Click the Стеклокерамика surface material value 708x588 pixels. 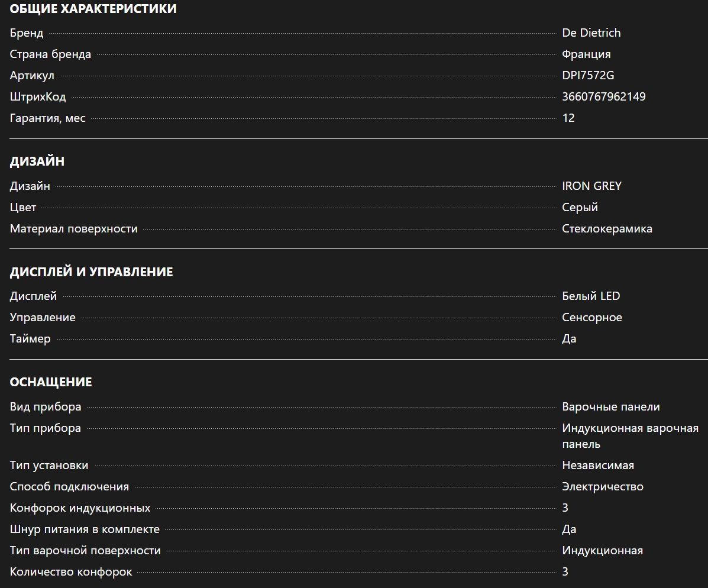607,229
